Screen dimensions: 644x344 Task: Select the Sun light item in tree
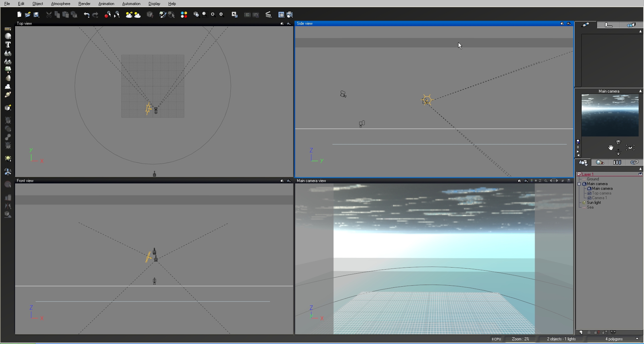594,203
